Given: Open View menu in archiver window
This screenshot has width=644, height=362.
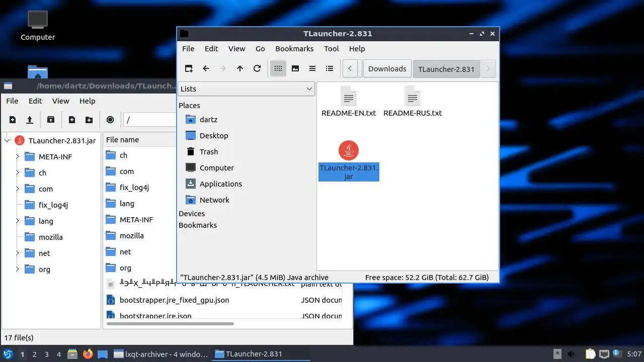Looking at the screenshot, I should coord(60,101).
